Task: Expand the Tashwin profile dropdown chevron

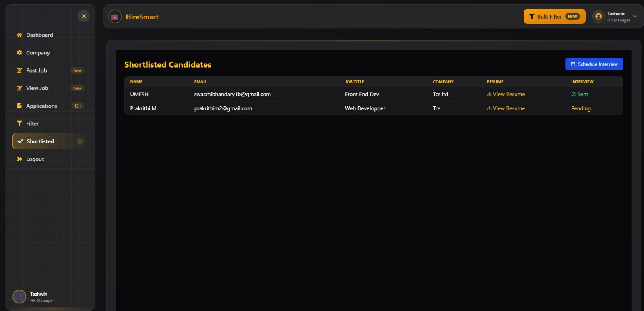Action: click(635, 17)
